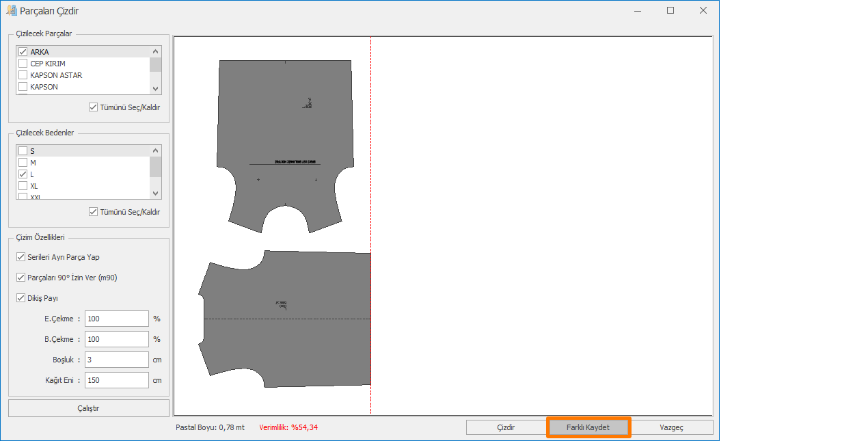Select the KAPSON part checkbox
Screen dimensions: 868x441
click(23, 87)
